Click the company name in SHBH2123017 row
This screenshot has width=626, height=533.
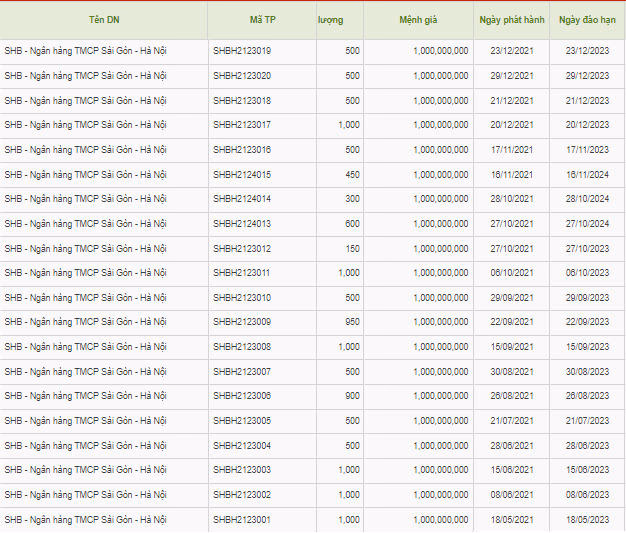tap(85, 125)
